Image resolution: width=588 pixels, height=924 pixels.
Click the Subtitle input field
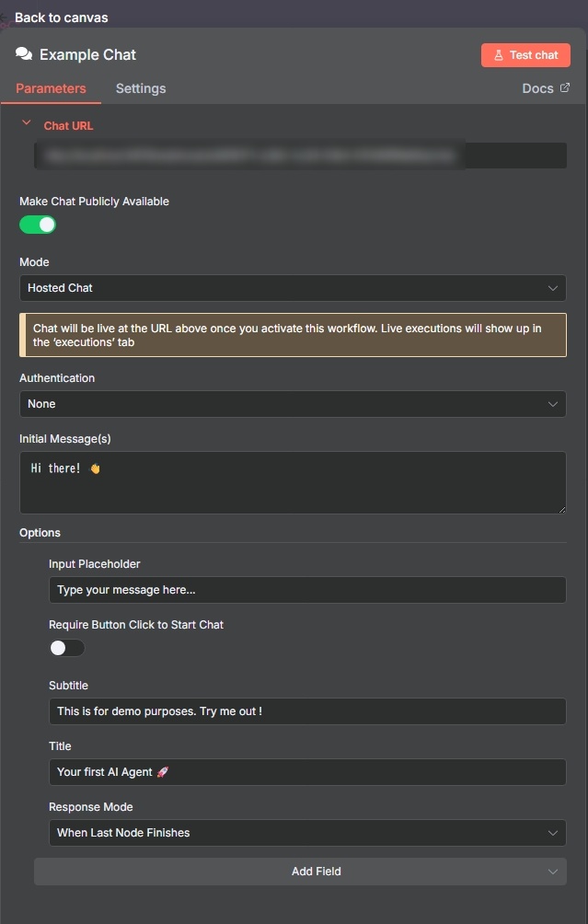[x=307, y=711]
